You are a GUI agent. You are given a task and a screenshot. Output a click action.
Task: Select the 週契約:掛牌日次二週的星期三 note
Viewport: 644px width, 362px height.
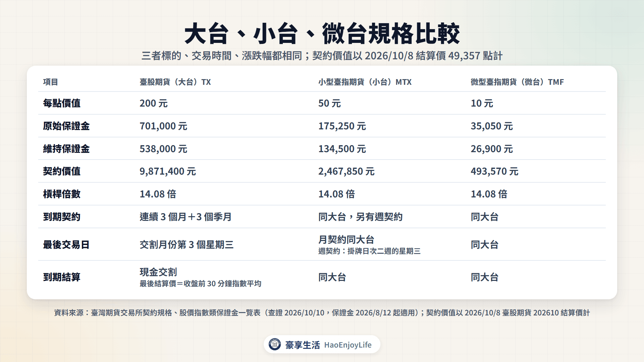point(369,251)
